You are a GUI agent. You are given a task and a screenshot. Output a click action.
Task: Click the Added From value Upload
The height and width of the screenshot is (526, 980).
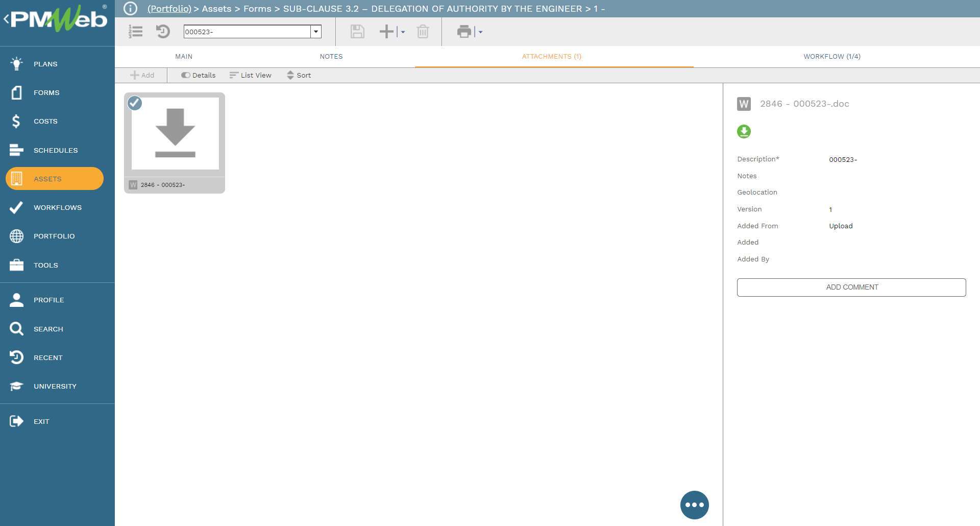(x=841, y=226)
